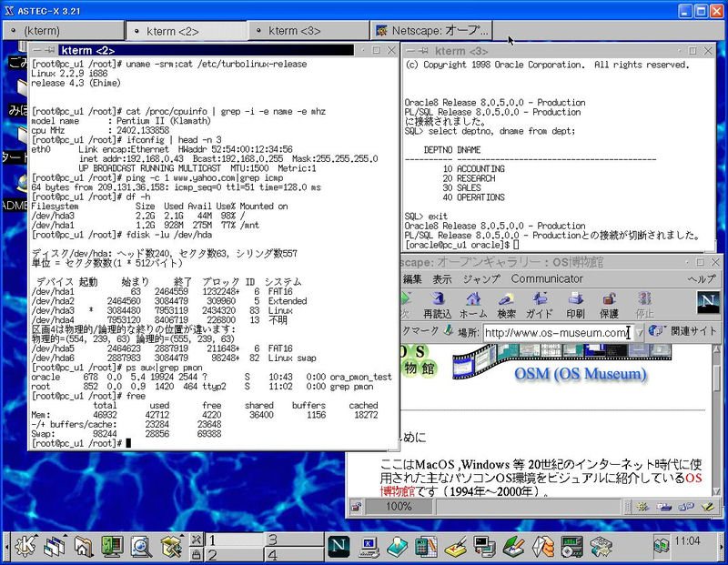Screen dimensions: 728x565
Task: Open the home folder icon in panel
Action: coord(84,547)
